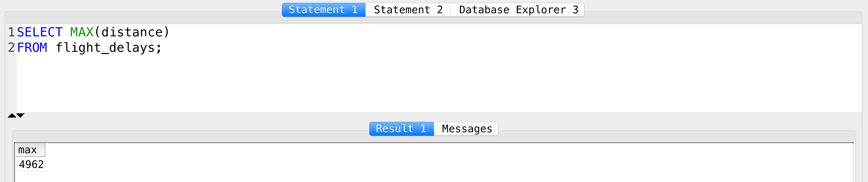Screen dimensions: 868x182
Task: Place cursor on the SELECT keyword
Action: click(39, 32)
